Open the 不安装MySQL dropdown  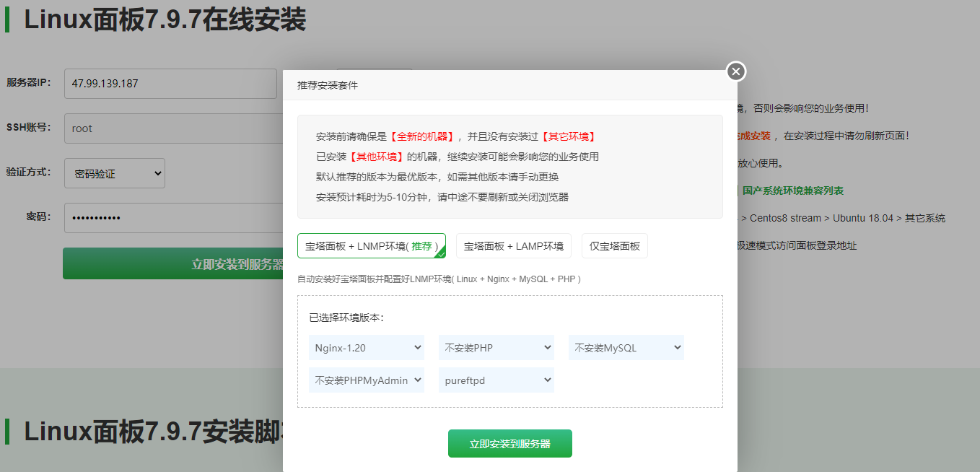tap(626, 347)
